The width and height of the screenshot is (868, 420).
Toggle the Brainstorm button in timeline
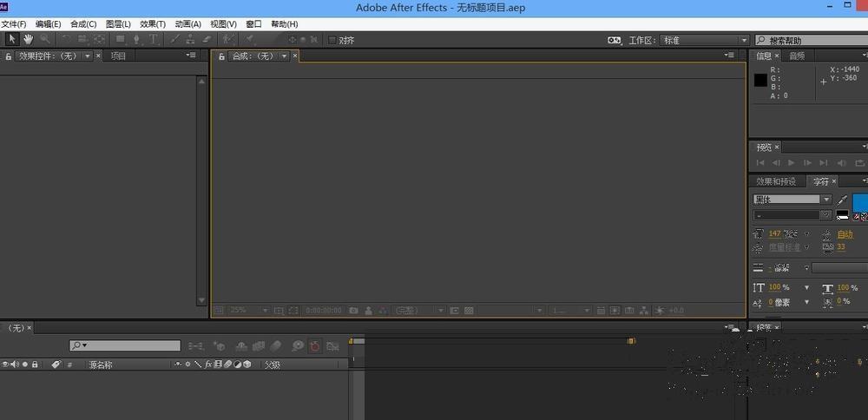pyautogui.click(x=298, y=346)
